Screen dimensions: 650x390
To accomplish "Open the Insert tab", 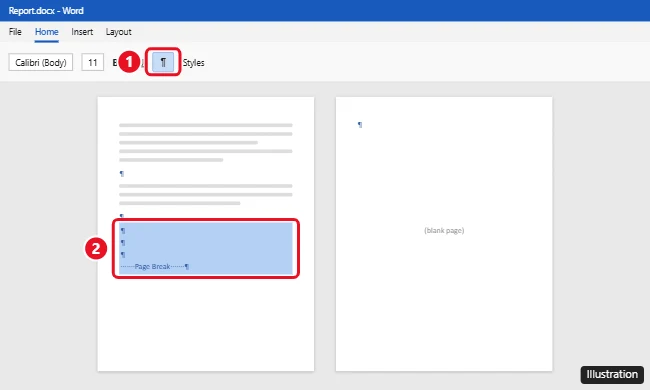I will (82, 31).
